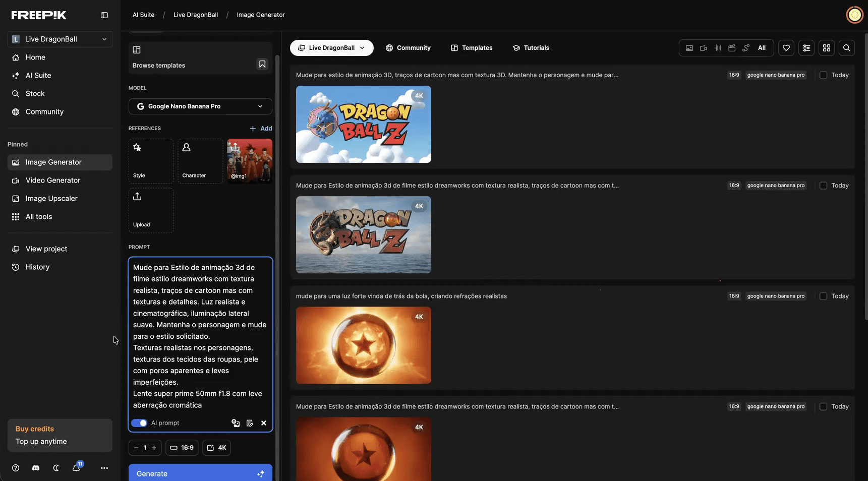868x481 pixels.
Task: Select Style reference slot
Action: (151, 161)
